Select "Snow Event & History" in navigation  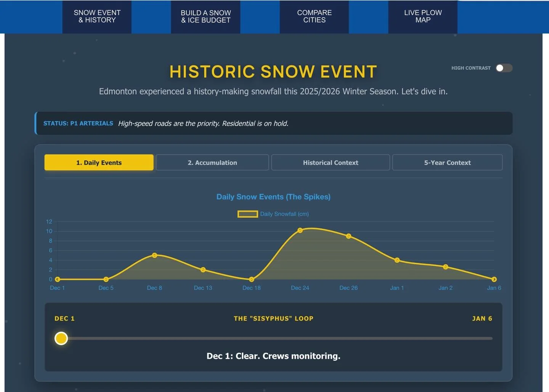coord(97,16)
